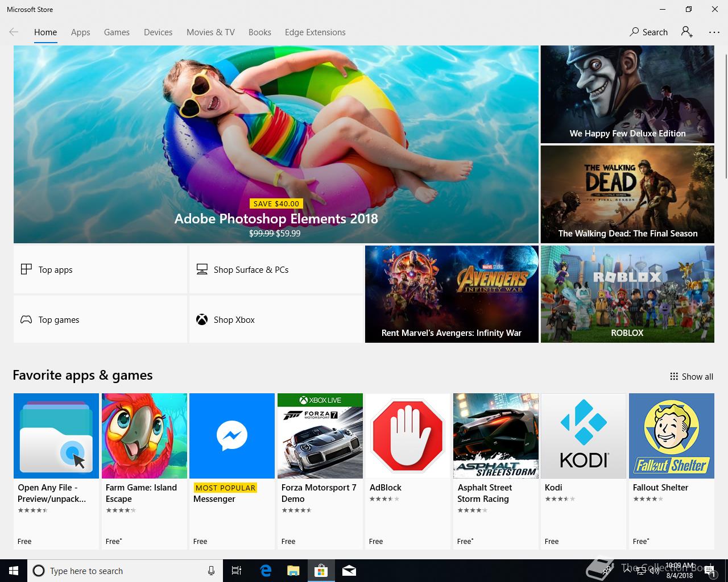The width and height of the screenshot is (728, 582).
Task: Click the AdBlock star rating
Action: point(384,499)
